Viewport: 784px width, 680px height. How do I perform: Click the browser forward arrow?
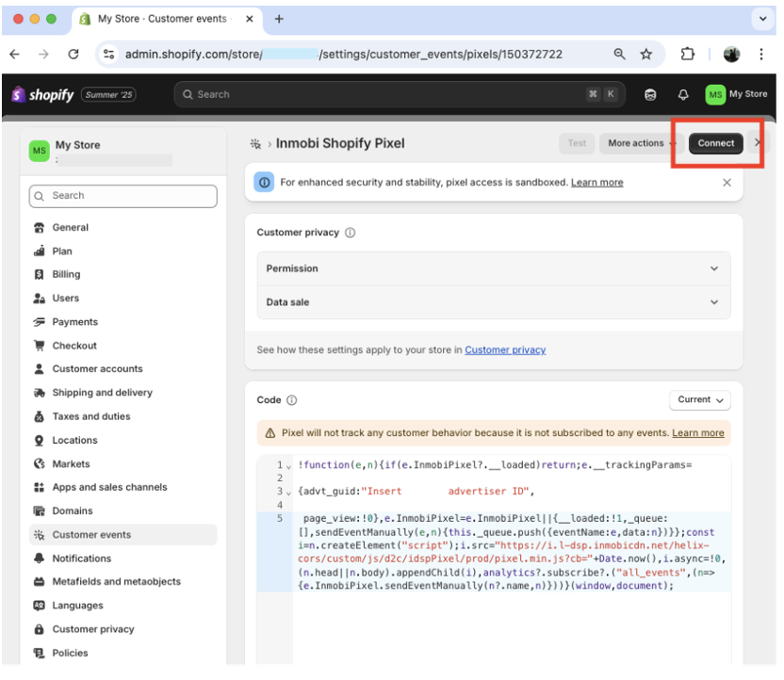coord(44,54)
